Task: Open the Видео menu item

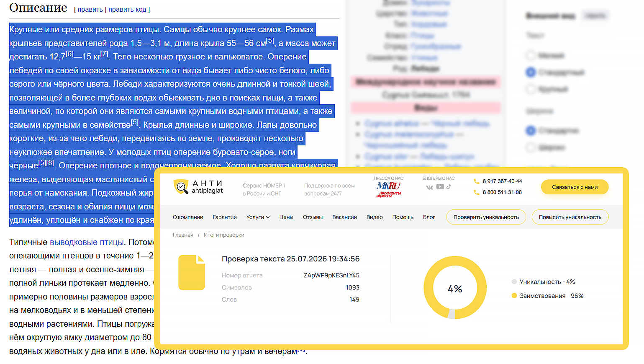Action: [x=375, y=217]
